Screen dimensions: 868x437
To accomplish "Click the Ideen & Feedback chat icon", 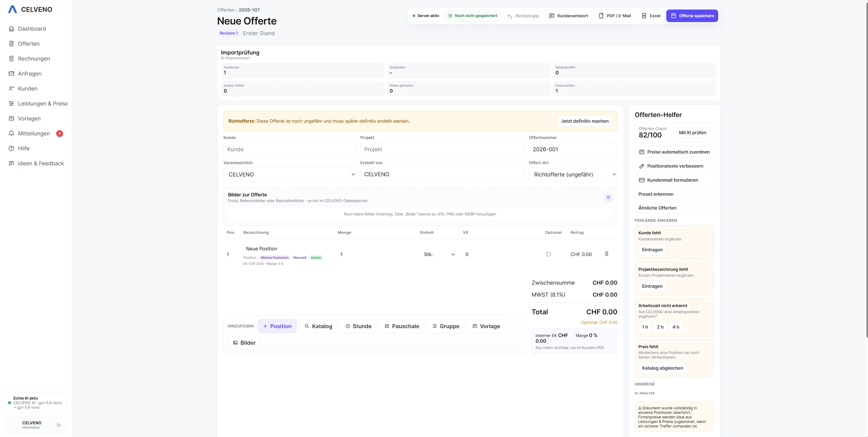I will [12, 163].
